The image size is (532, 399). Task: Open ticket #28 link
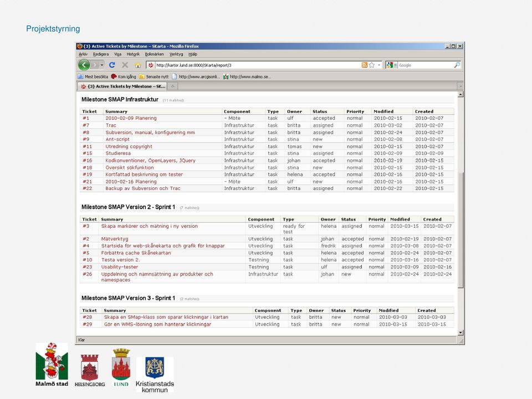pyautogui.click(x=87, y=317)
